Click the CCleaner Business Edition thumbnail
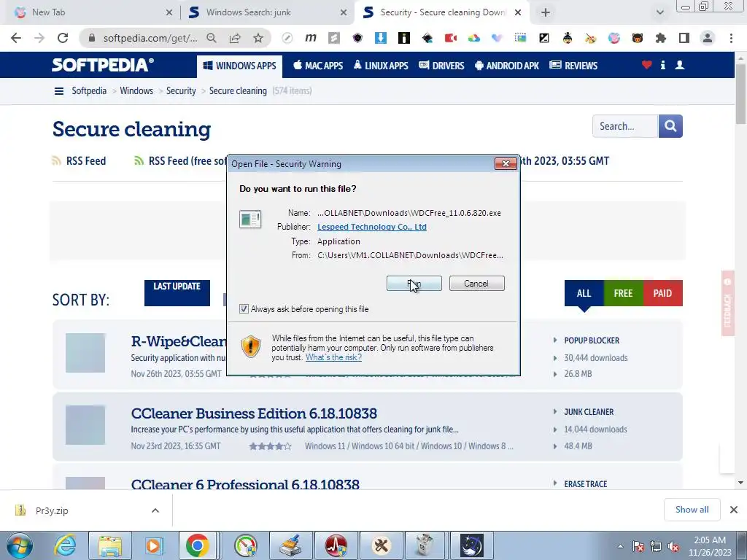This screenshot has height=560, width=747. (x=85, y=425)
